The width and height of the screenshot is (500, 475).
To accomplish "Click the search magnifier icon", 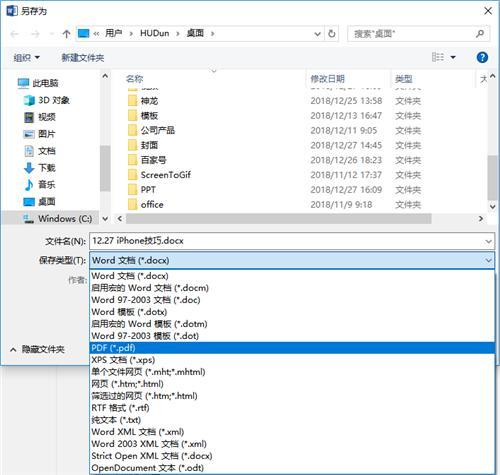I will coord(480,34).
